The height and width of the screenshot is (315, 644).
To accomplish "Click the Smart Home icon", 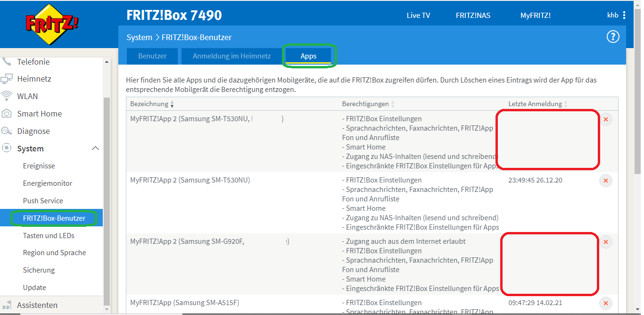I will 7,114.
